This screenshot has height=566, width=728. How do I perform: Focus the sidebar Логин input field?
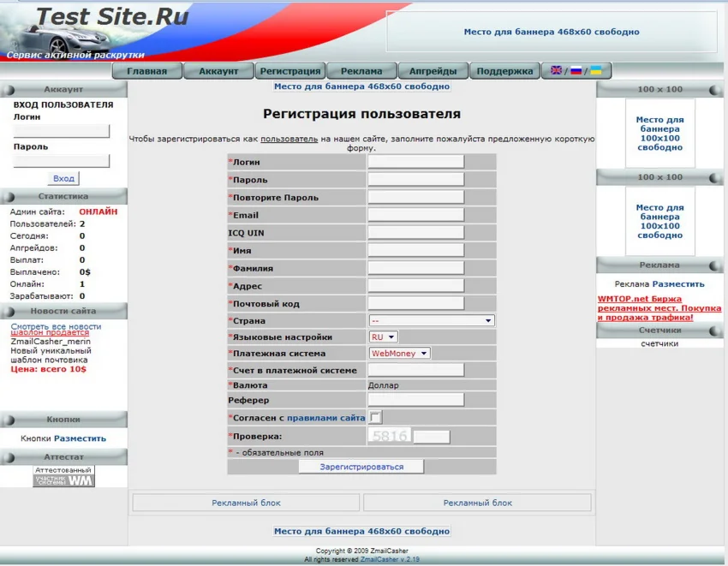pyautogui.click(x=62, y=131)
